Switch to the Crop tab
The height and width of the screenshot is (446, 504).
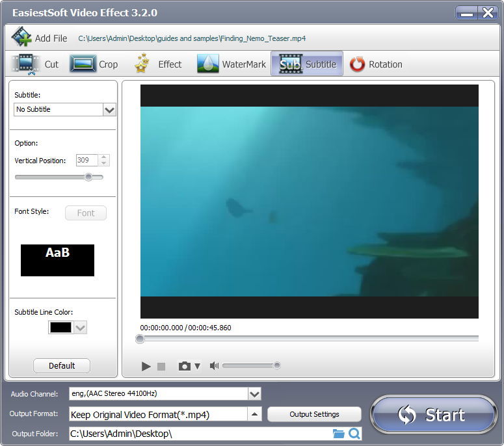pyautogui.click(x=94, y=64)
